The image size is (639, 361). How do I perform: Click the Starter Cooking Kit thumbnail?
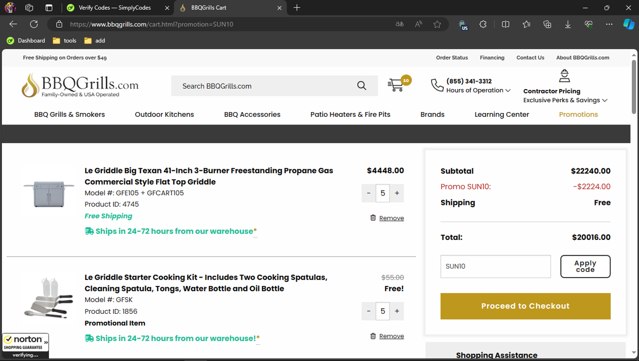point(49,298)
